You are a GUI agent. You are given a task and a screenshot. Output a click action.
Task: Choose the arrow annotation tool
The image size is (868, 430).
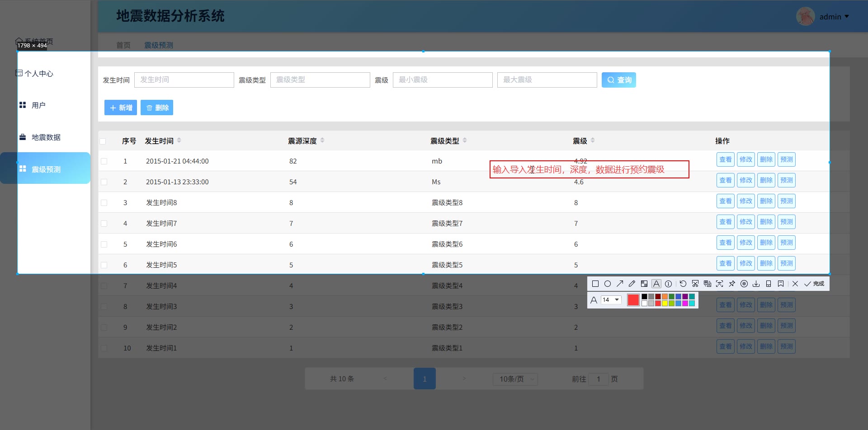click(620, 284)
